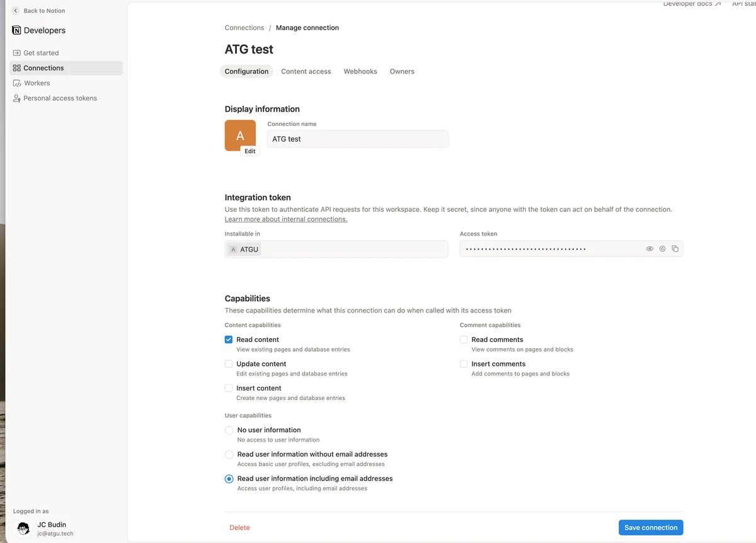Uncheck the Read content checkbox
Viewport: 756px width, 543px height.
tap(229, 340)
